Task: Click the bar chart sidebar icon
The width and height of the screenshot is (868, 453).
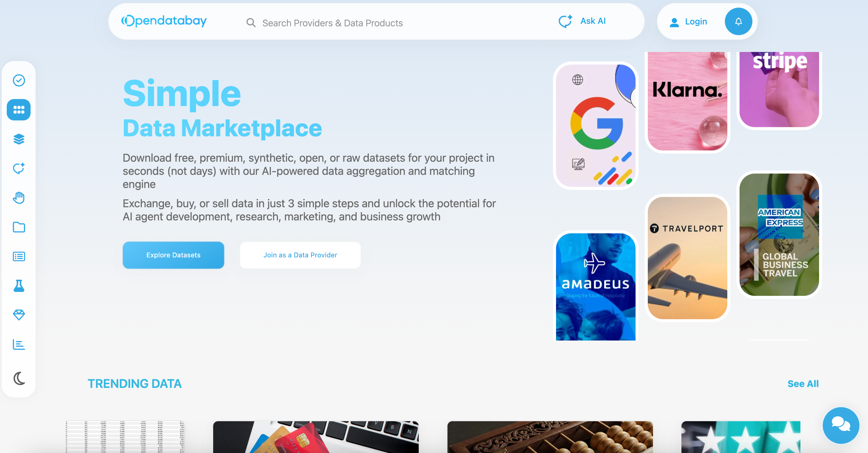Action: pos(19,344)
